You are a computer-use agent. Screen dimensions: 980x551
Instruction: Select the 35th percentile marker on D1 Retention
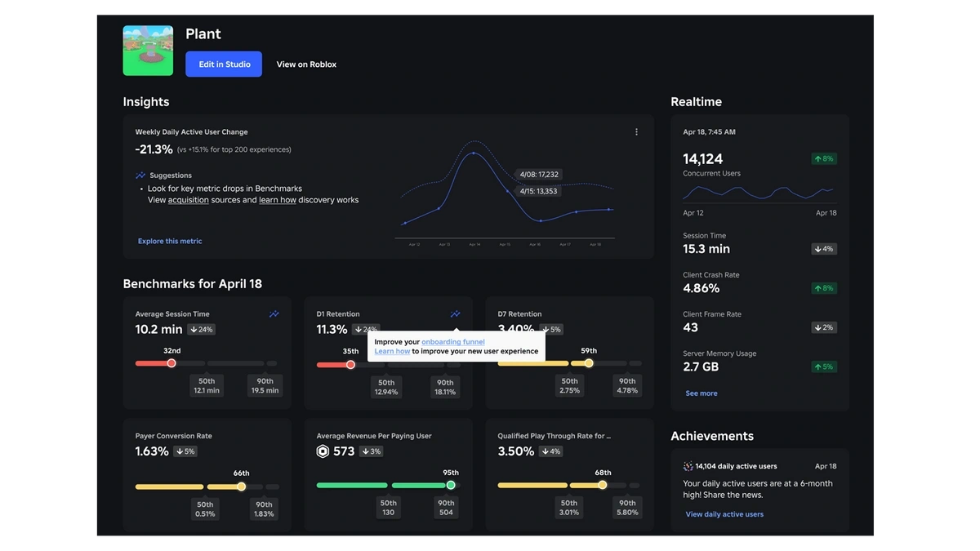pos(350,365)
